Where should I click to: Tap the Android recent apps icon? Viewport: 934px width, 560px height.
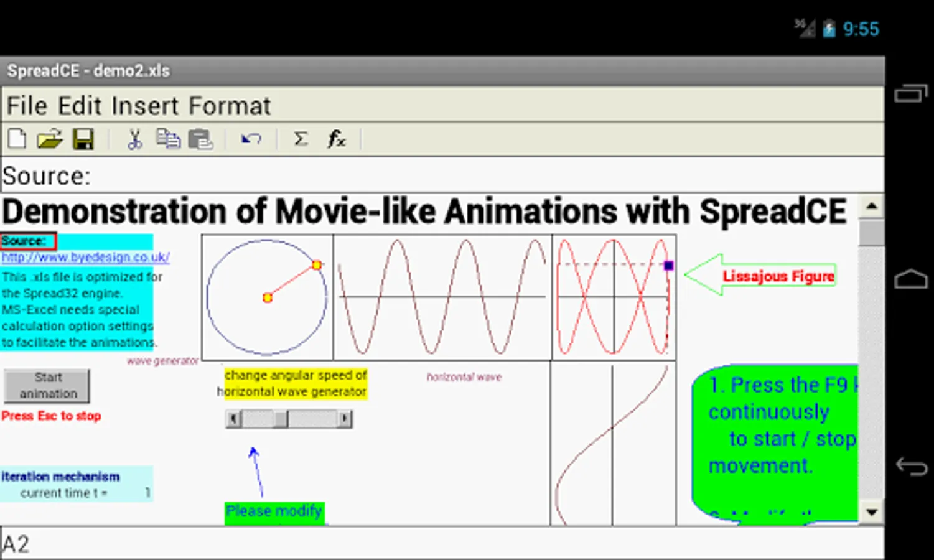(910, 93)
